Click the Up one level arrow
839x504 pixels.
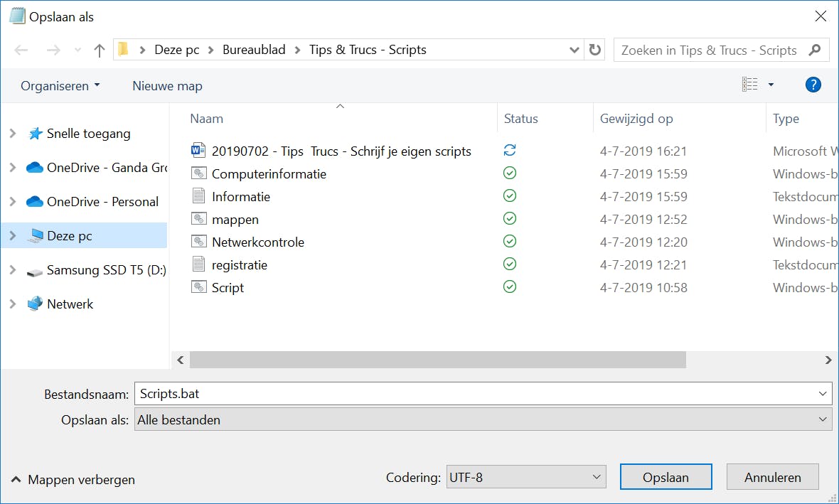click(x=100, y=50)
